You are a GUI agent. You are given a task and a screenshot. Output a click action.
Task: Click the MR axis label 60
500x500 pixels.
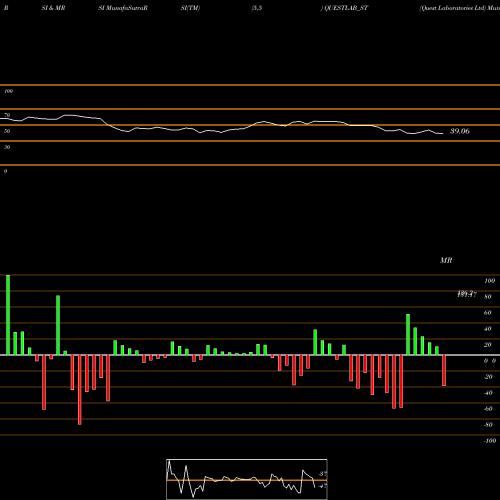pyautogui.click(x=488, y=313)
